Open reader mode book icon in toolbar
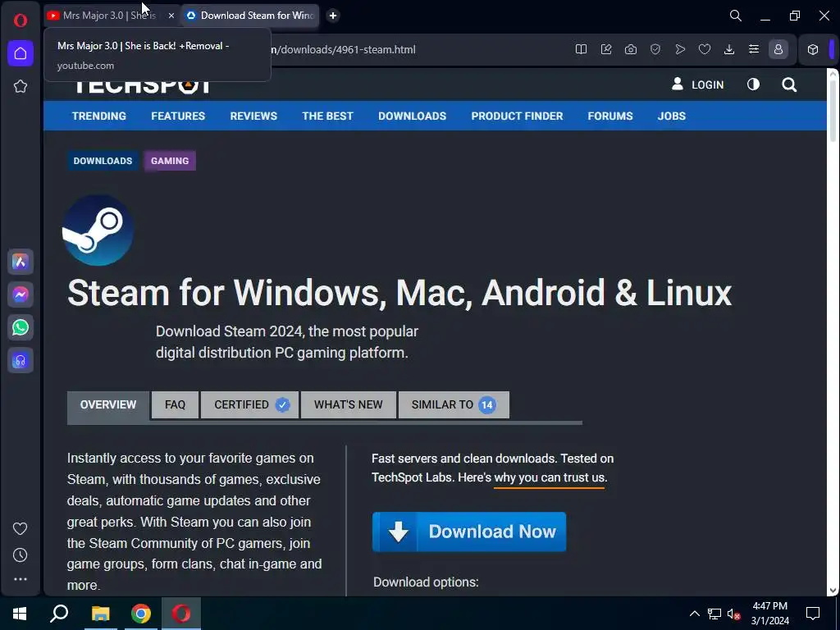 582,49
